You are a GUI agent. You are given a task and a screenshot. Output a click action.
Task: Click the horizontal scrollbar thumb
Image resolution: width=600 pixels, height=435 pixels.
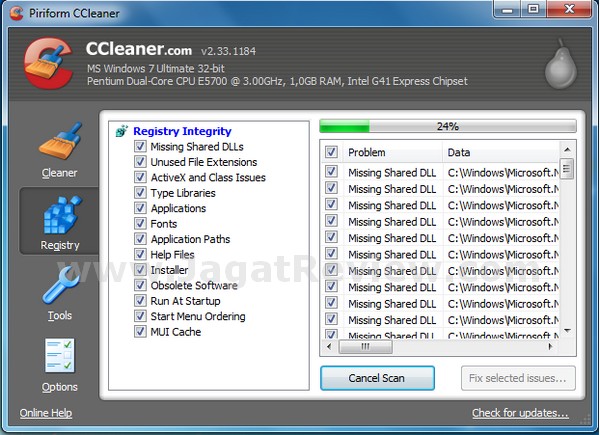[365, 347]
